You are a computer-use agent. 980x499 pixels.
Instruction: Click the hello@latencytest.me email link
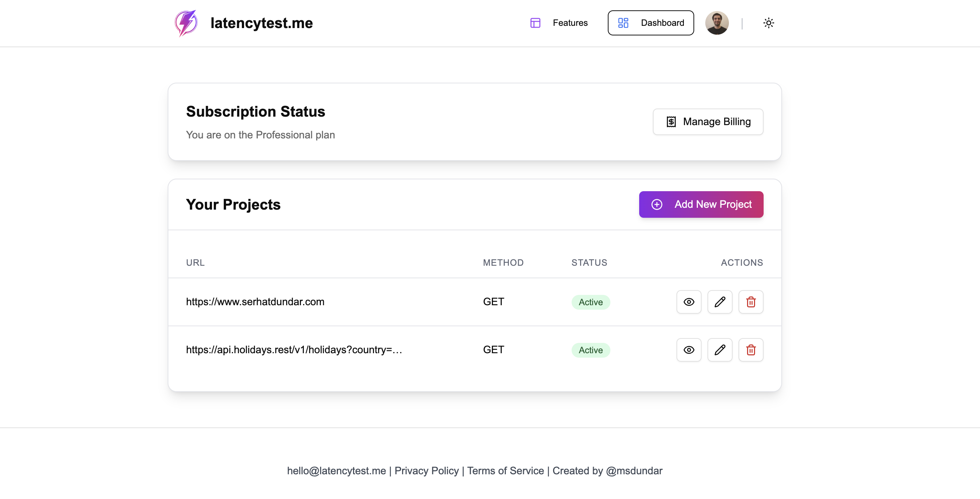(336, 471)
